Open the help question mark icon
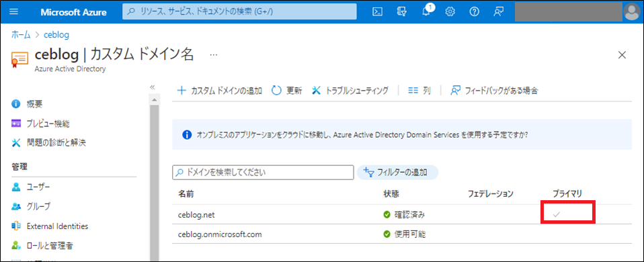The height and width of the screenshot is (262, 644). pos(475,12)
